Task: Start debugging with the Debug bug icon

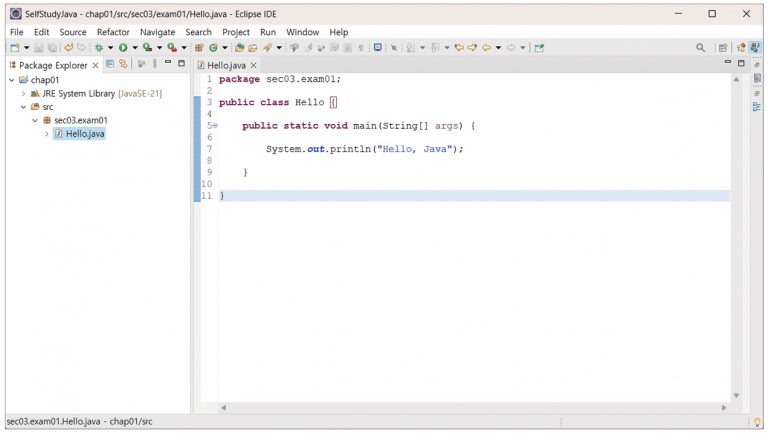Action: (x=99, y=48)
